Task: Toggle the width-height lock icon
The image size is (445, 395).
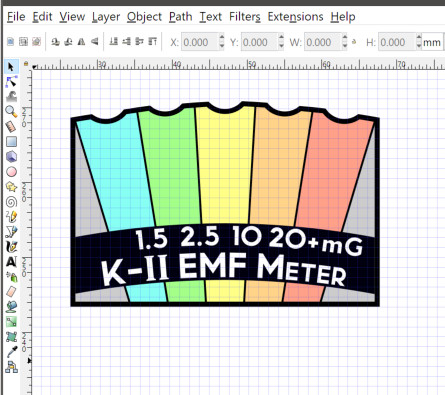Action: point(354,42)
